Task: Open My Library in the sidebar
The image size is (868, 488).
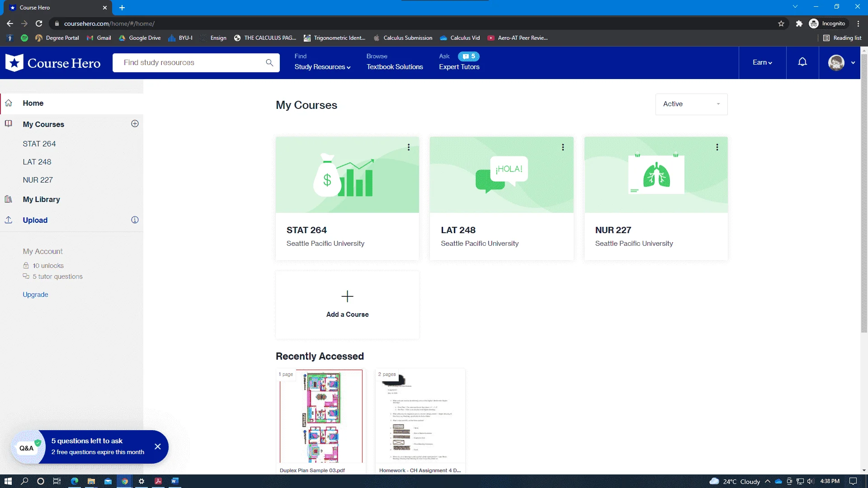Action: (41, 199)
